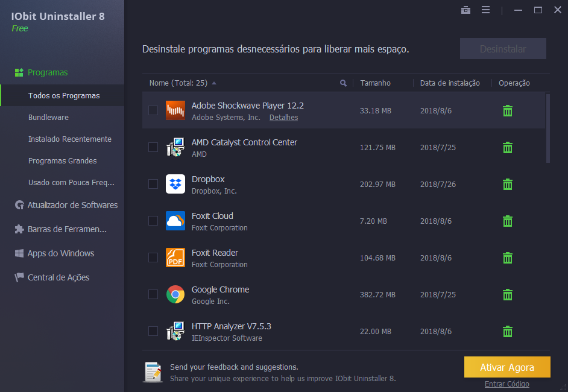Click the 7.20 MB size value
The height and width of the screenshot is (392, 568).
tap(373, 221)
